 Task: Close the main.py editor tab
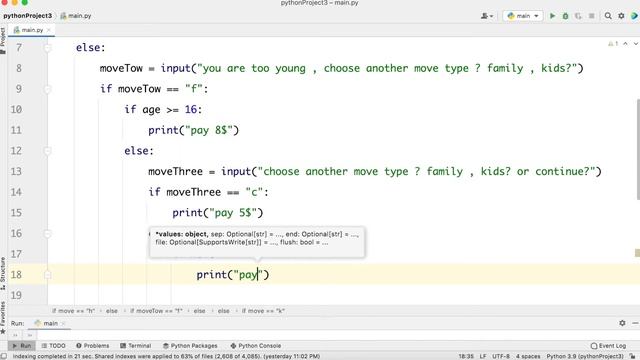[49, 30]
